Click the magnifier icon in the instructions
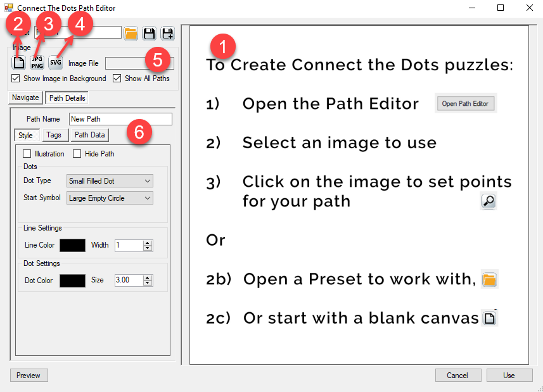543x392 pixels. (489, 201)
